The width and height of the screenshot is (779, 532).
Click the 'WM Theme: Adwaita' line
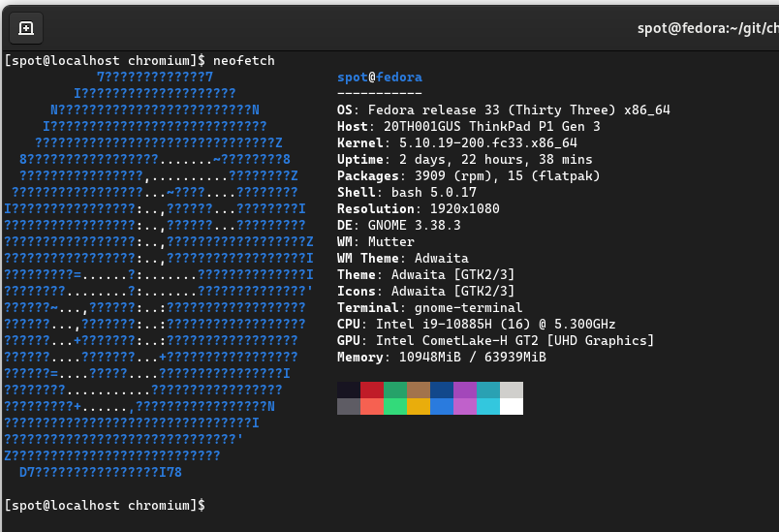pyautogui.click(x=403, y=258)
